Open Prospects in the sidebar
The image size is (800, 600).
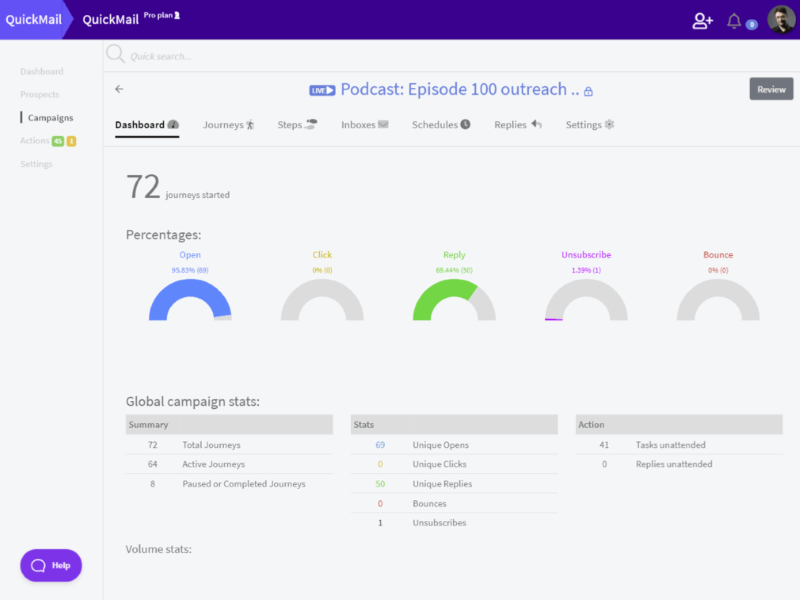(40, 94)
